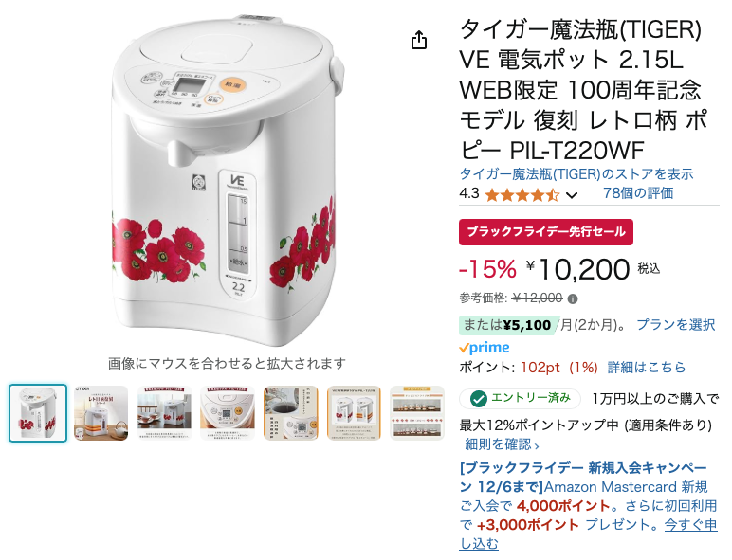The width and height of the screenshot is (732, 560).
Task: Click the share icon beside product image
Action: (419, 40)
